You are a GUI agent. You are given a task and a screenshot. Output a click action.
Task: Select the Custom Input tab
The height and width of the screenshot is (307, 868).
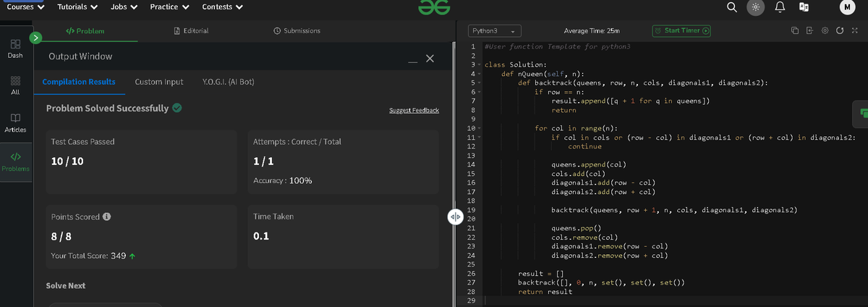coord(159,82)
